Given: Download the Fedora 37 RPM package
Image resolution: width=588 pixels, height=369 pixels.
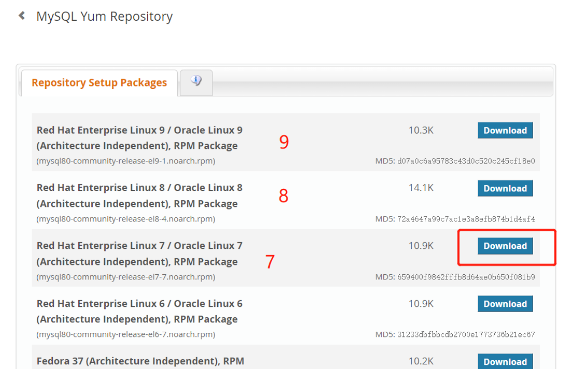Looking at the screenshot, I should pos(505,362).
